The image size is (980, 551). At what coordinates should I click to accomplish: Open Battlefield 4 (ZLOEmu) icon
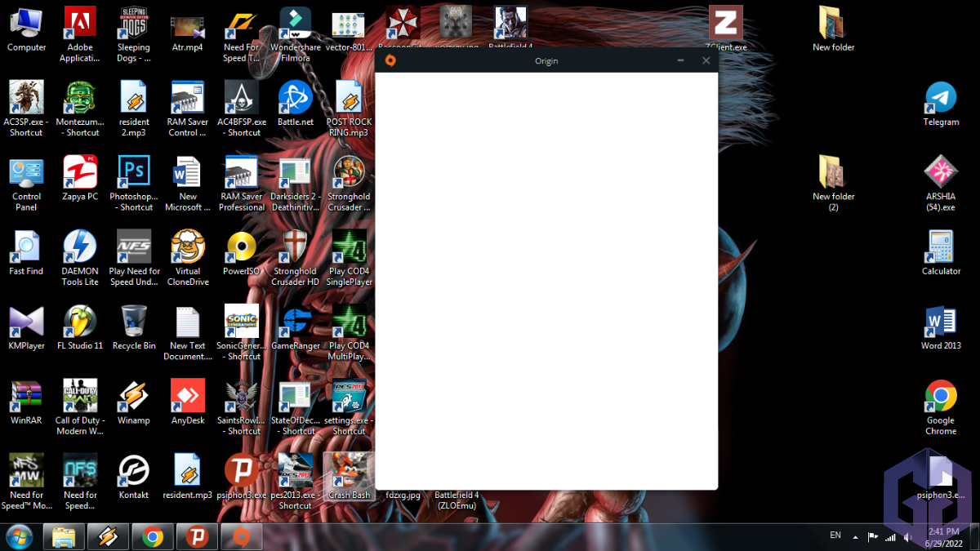pos(457,500)
